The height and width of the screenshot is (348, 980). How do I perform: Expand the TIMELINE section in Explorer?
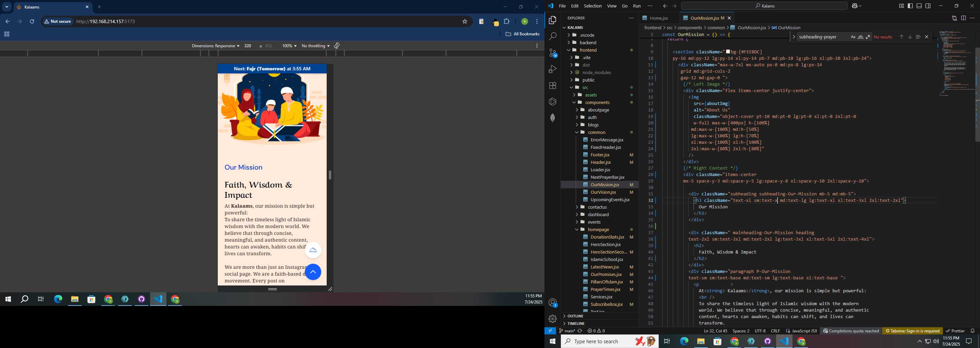pyautogui.click(x=599, y=324)
